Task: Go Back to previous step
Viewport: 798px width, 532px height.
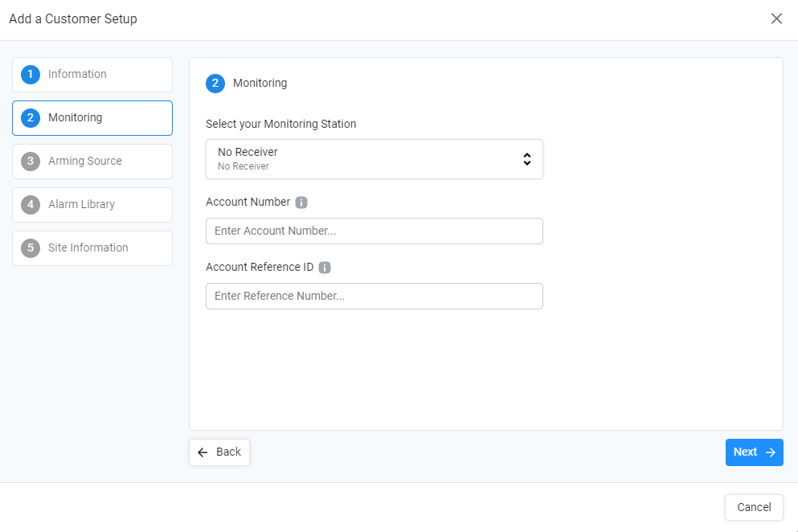Action: (219, 452)
